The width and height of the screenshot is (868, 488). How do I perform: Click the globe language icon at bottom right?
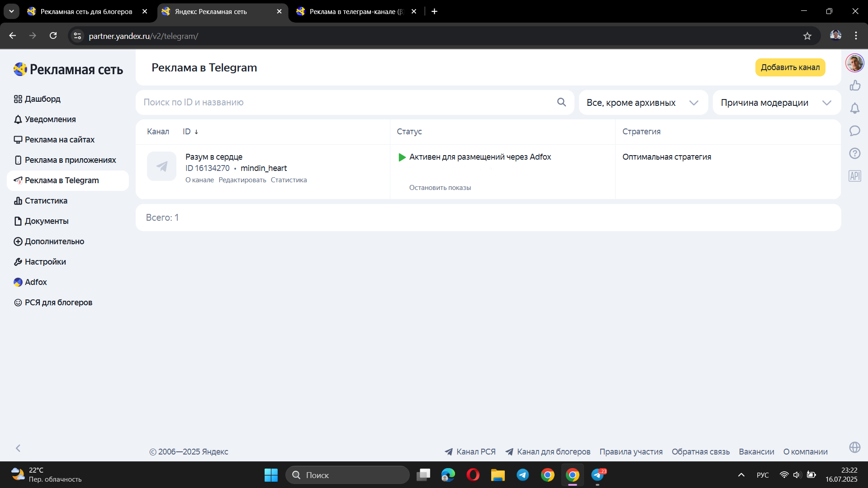coord(855,447)
